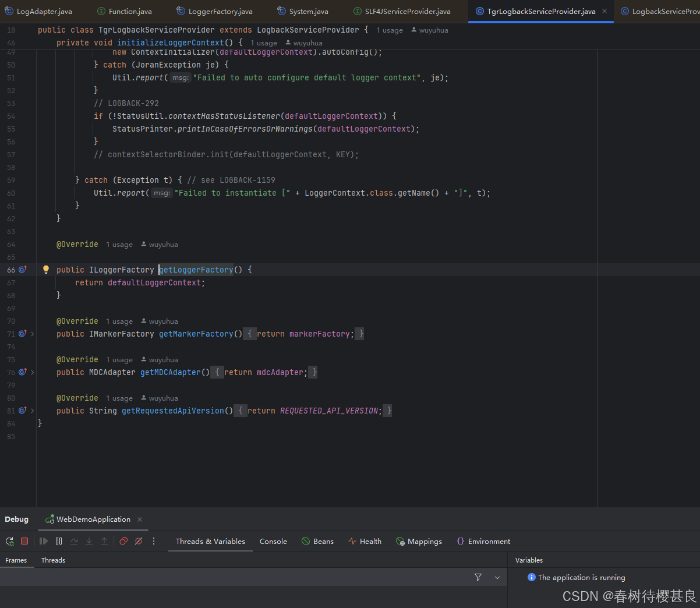The width and height of the screenshot is (700, 608).
Task: Click the lightbulb quick-fix icon on line 66
Action: (x=46, y=269)
